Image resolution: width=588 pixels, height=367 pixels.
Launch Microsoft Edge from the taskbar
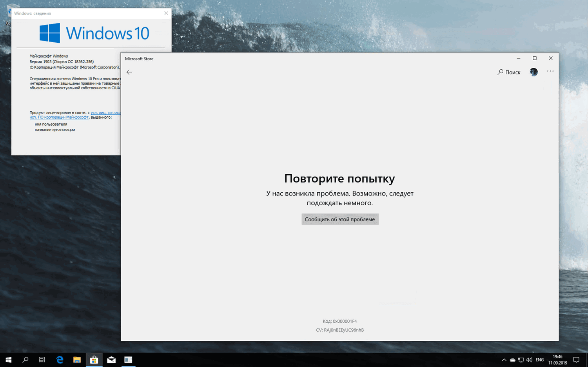[60, 360]
